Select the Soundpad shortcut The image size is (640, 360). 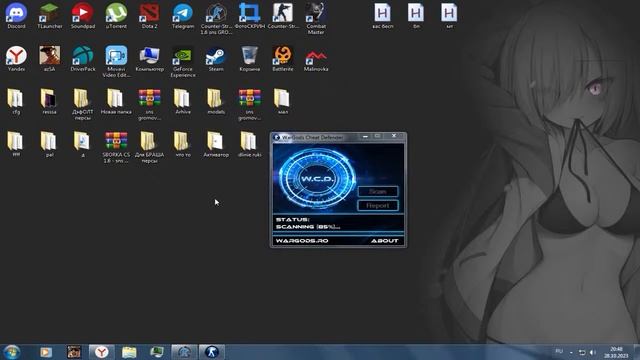click(x=83, y=16)
